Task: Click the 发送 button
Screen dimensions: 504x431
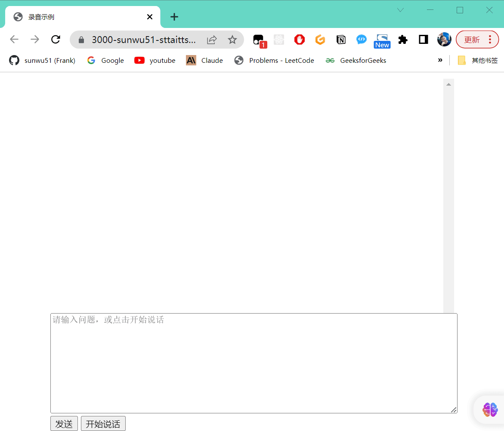Action: [64, 423]
